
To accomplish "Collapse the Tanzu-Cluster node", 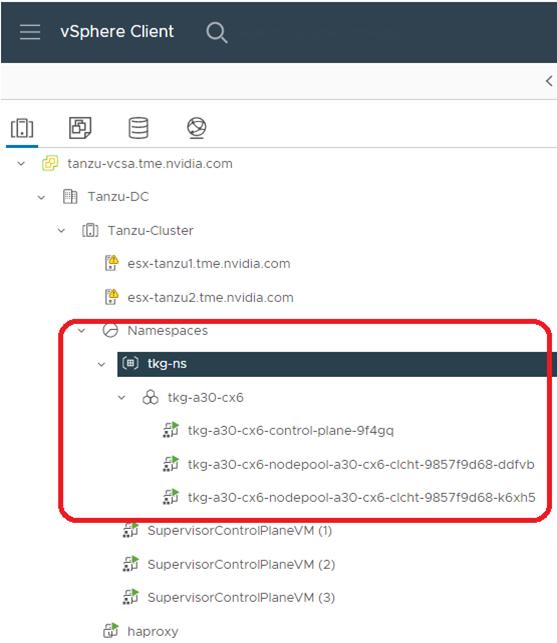I will (x=61, y=230).
